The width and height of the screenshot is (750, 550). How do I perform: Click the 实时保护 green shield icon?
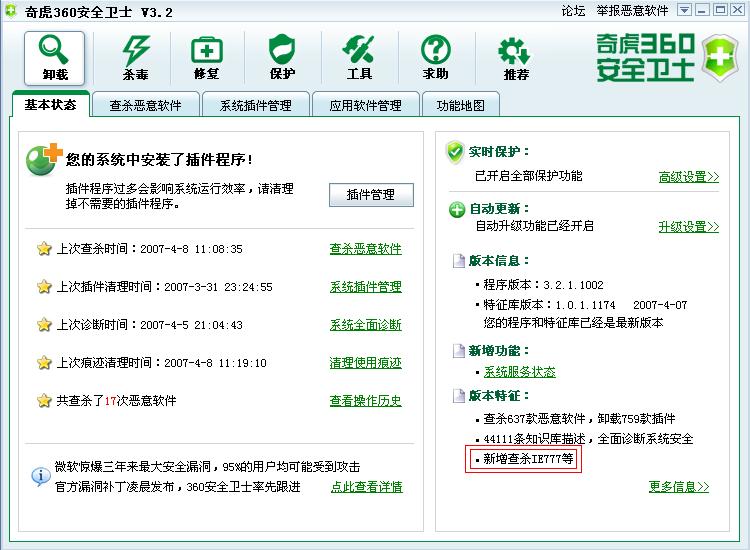[x=454, y=152]
